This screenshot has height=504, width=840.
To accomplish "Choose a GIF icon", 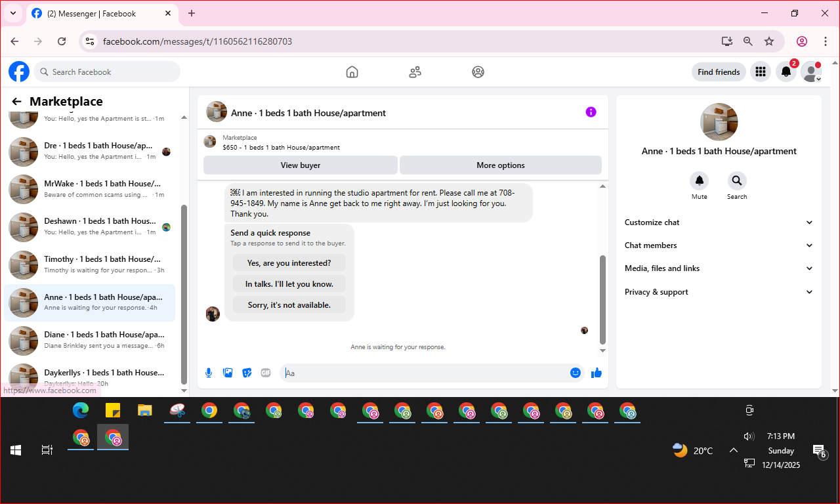I will pyautogui.click(x=266, y=373).
